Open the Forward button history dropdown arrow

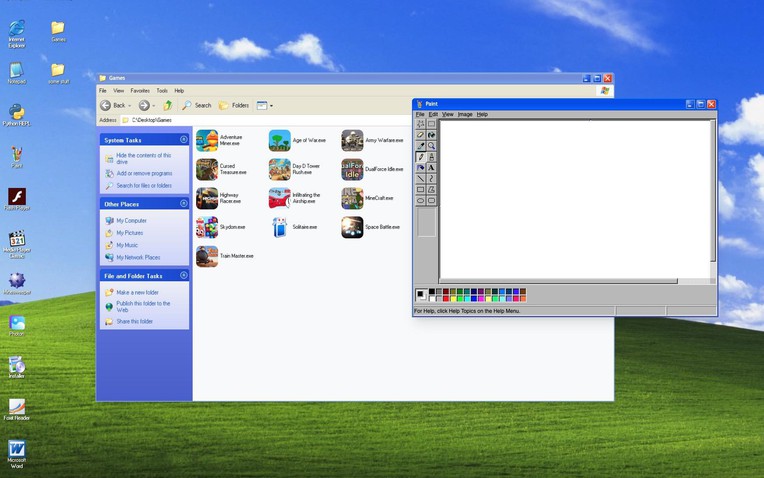click(x=153, y=106)
